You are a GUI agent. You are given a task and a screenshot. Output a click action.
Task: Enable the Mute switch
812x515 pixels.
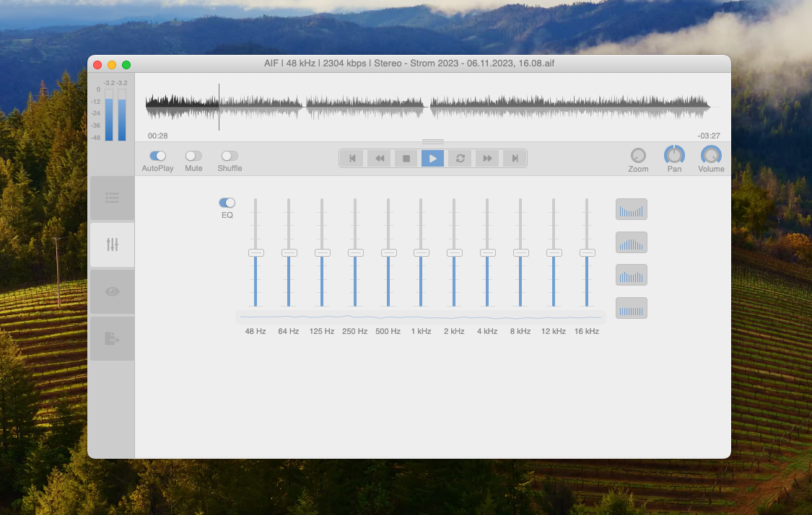[x=193, y=156]
